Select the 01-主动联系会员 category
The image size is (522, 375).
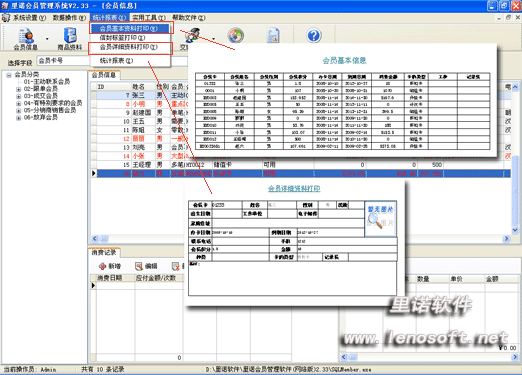(47, 82)
